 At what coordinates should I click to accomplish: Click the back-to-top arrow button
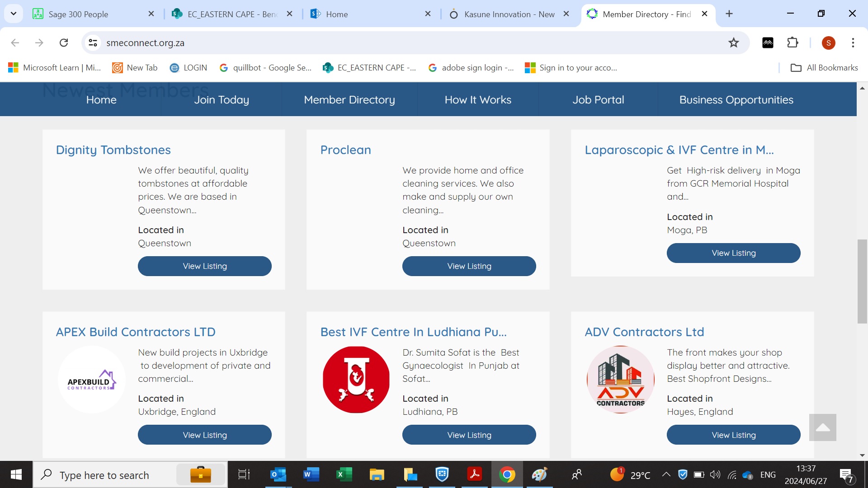(822, 427)
